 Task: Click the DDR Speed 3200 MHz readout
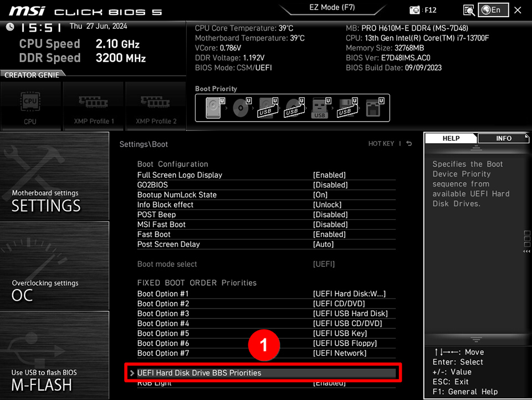pyautogui.click(x=83, y=58)
